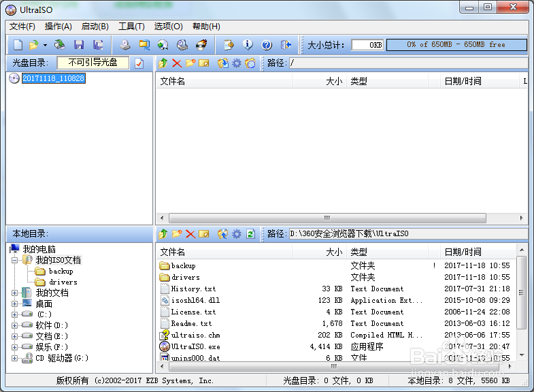Click the 大小总计 size field
The width and height of the screenshot is (534, 392).
coord(367,45)
